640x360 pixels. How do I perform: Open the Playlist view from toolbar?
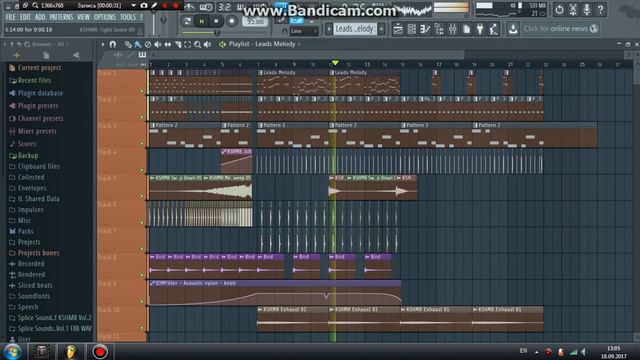[x=398, y=29]
